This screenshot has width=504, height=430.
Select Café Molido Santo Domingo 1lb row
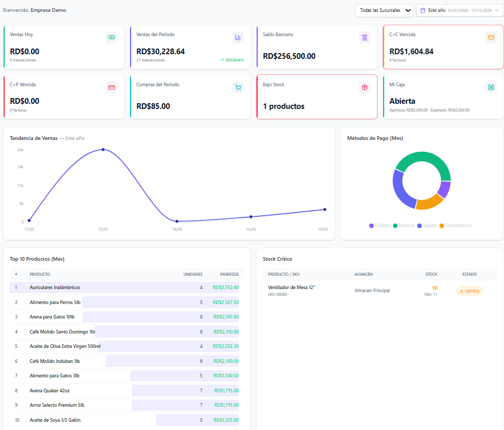[127, 331]
